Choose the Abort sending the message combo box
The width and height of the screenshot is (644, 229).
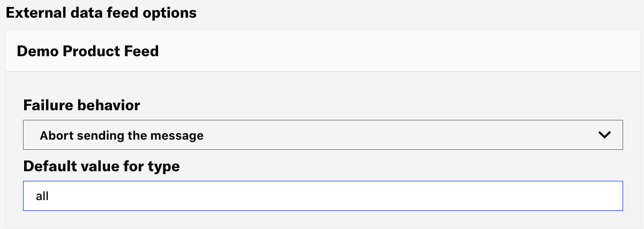[x=323, y=135]
